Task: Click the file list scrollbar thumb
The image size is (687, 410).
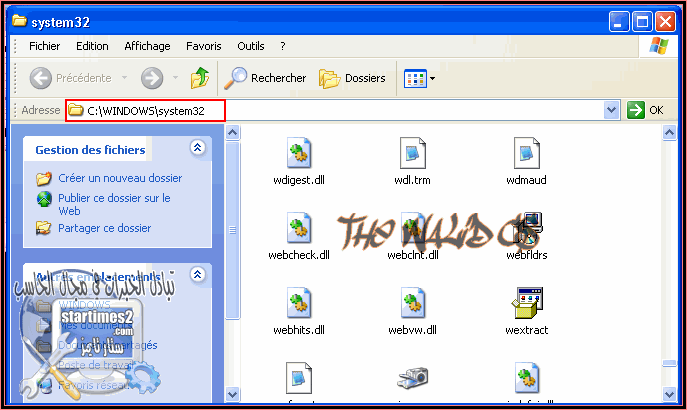Action: click(669, 363)
